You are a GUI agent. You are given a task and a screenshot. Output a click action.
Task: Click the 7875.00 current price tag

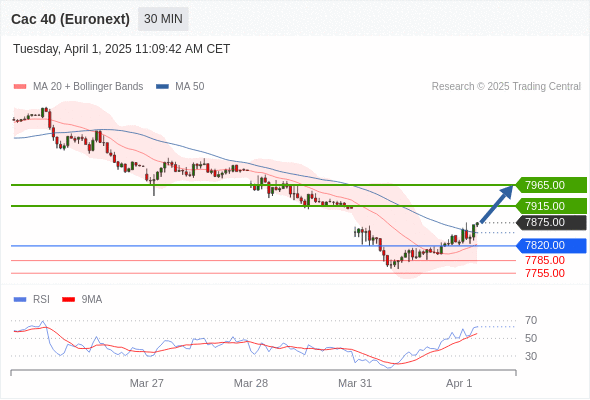point(551,222)
